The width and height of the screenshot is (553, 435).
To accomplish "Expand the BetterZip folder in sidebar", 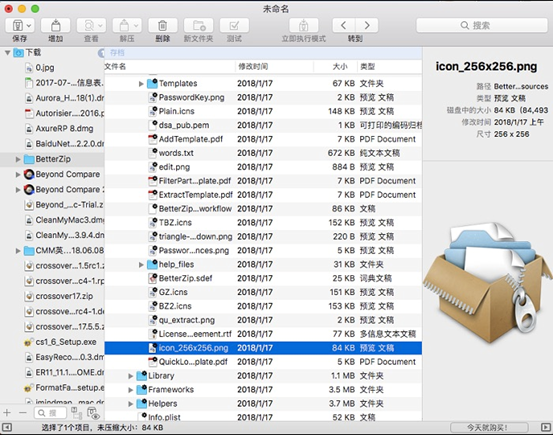I will coord(18,159).
